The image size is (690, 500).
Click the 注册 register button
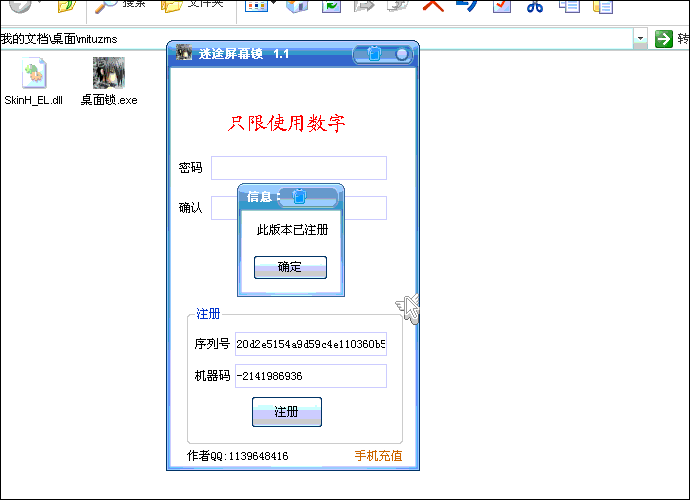(287, 412)
